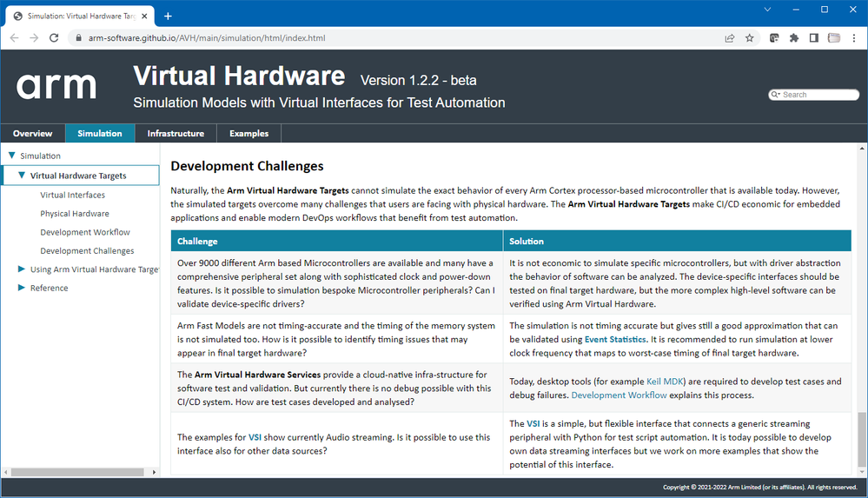
Task: Open the Examples tab
Action: click(x=249, y=134)
